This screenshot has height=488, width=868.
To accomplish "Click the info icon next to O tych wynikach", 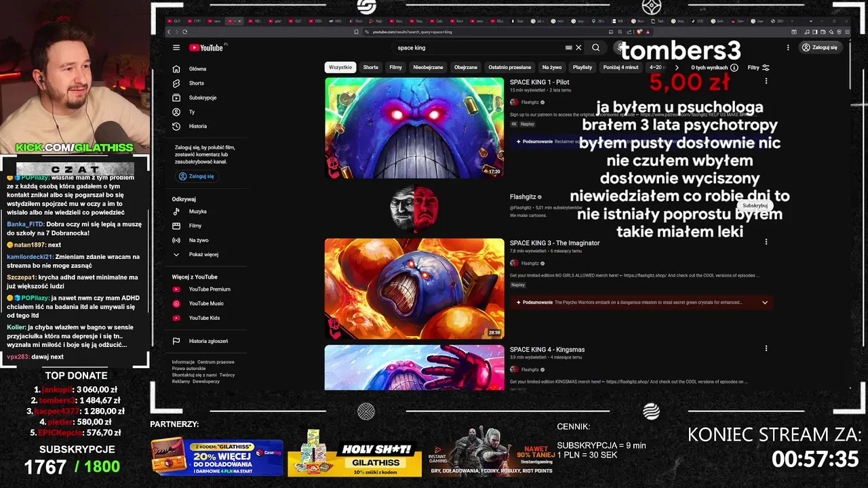I will pos(734,68).
